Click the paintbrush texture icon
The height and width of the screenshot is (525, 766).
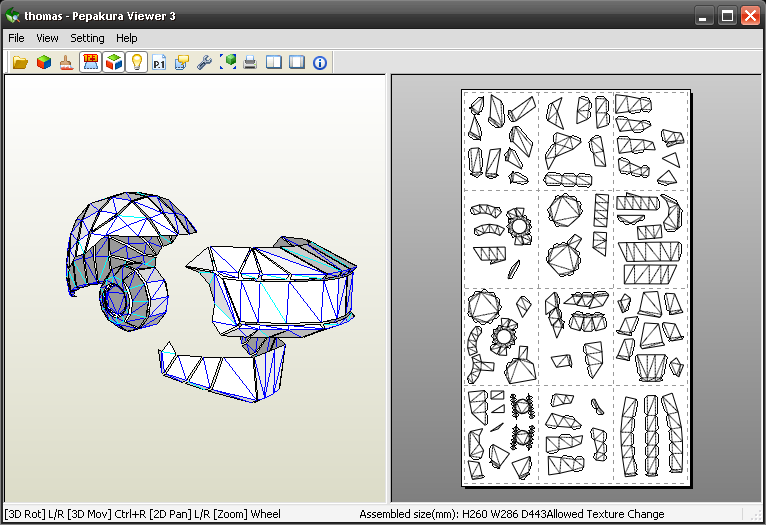click(x=66, y=63)
